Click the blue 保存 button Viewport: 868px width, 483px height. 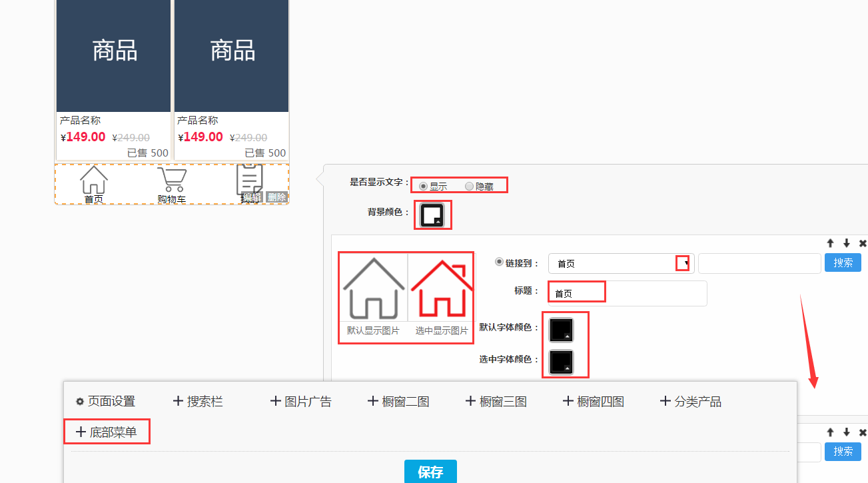click(430, 472)
